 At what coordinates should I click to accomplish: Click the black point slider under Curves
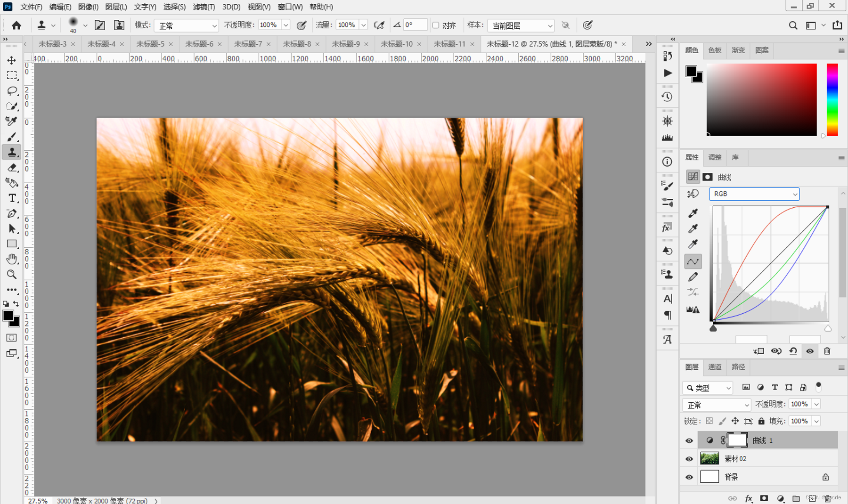pos(713,328)
